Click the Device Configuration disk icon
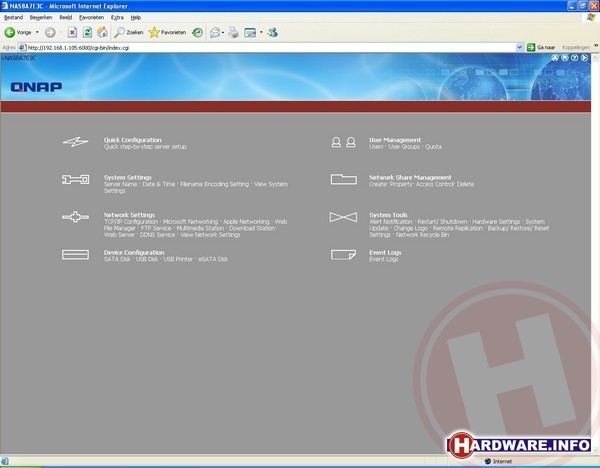This screenshot has height=468, width=600. pyautogui.click(x=75, y=254)
